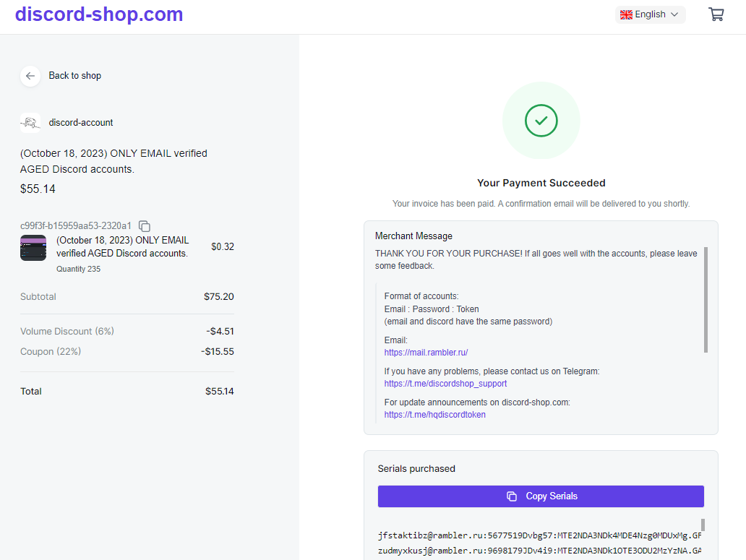Image resolution: width=746 pixels, height=560 pixels.
Task: Click the volume discount value -$4.51
Action: click(220, 332)
